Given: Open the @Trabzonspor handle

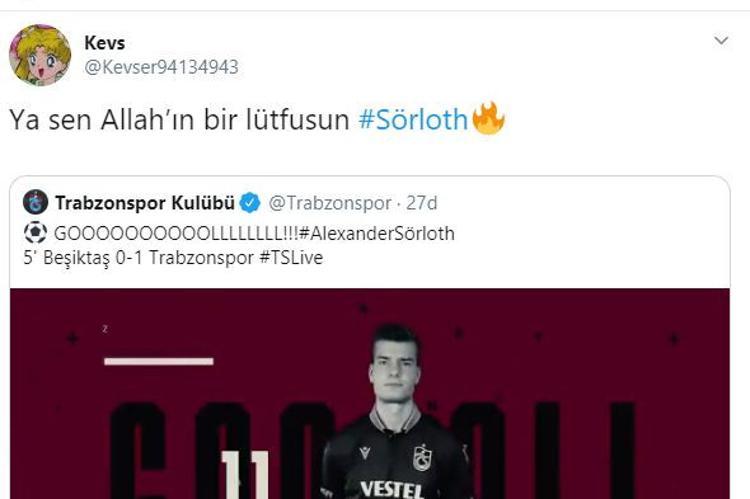Looking at the screenshot, I should (x=330, y=203).
